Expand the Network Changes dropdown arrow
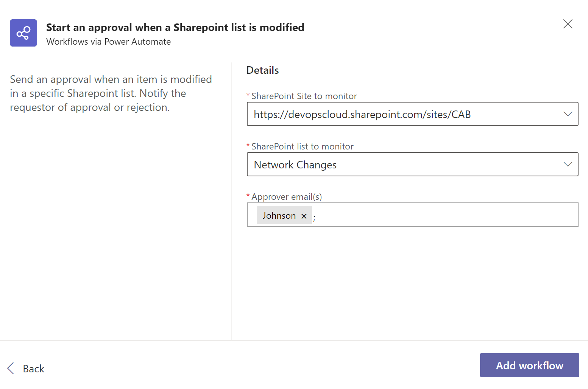588x389 pixels. tap(568, 164)
